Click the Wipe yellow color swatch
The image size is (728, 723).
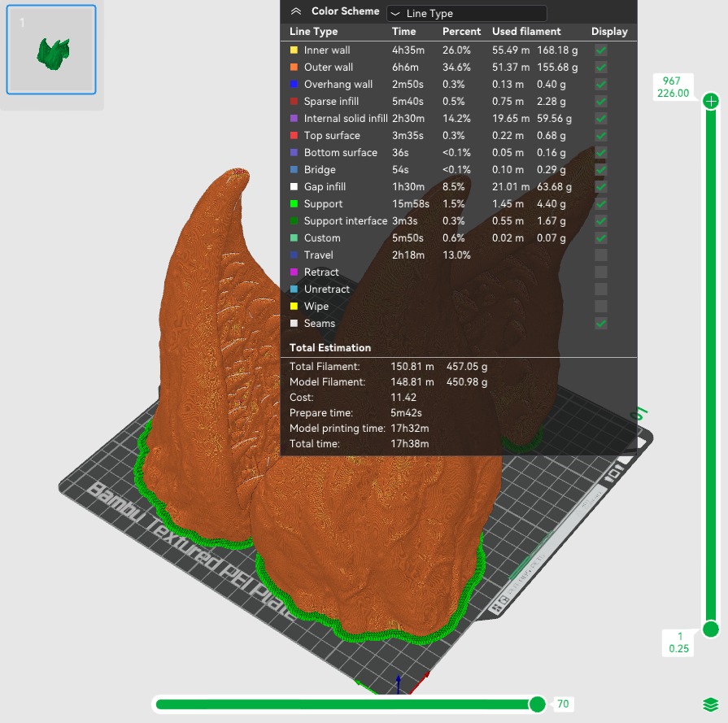point(294,306)
